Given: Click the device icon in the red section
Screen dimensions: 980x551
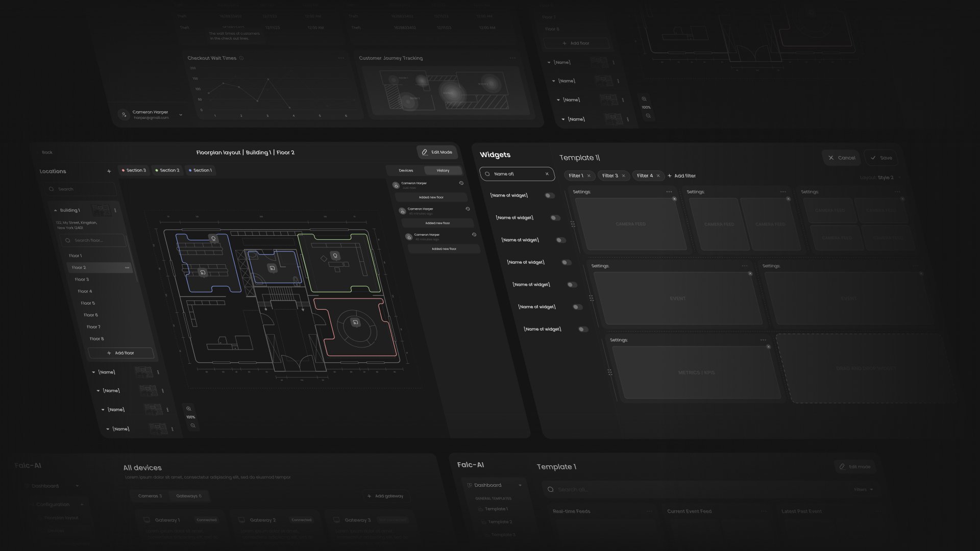Looking at the screenshot, I should (355, 322).
